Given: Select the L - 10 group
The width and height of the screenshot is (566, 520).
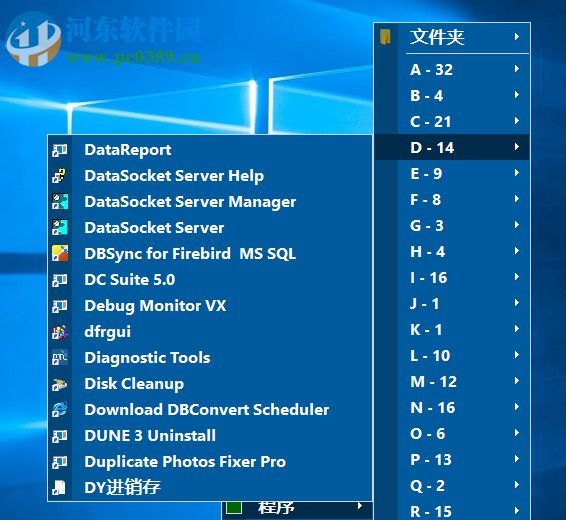Looking at the screenshot, I should coord(452,355).
